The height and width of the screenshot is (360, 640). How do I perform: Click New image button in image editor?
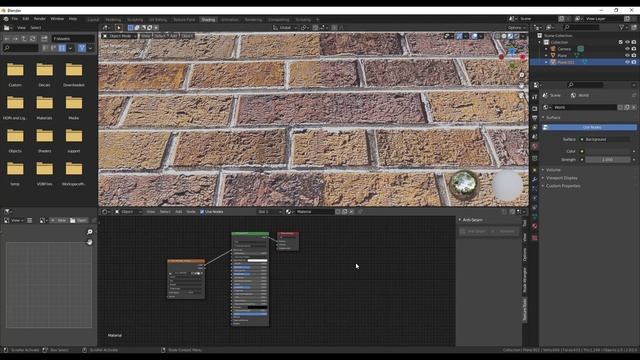[58, 220]
